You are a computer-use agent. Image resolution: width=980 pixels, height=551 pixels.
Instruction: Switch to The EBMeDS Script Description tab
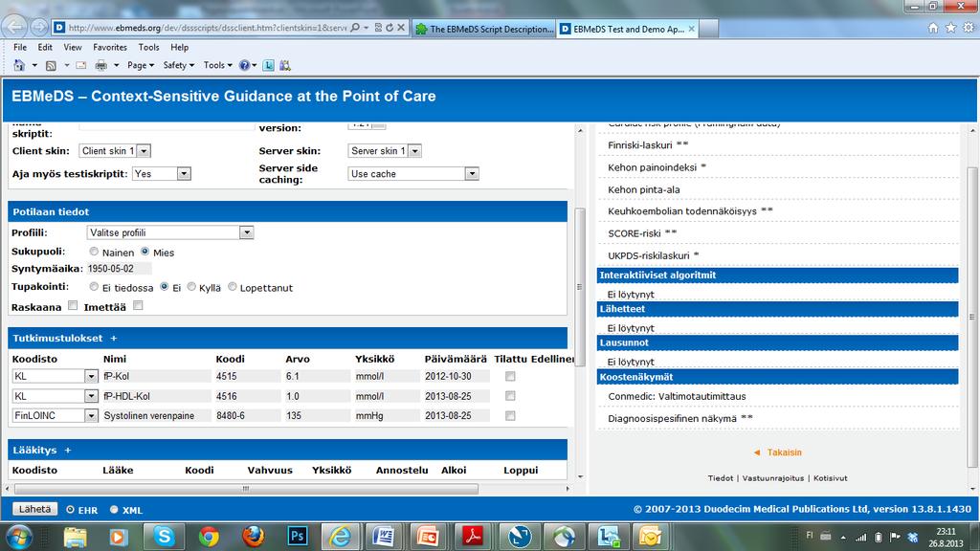tap(484, 29)
